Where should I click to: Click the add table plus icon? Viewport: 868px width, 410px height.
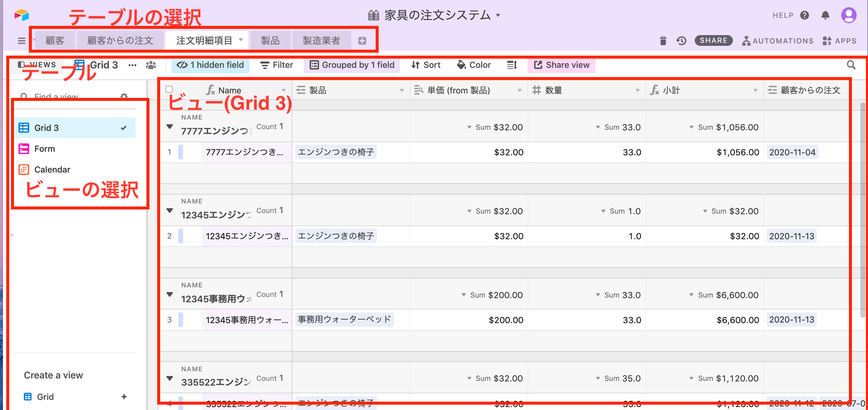(362, 41)
